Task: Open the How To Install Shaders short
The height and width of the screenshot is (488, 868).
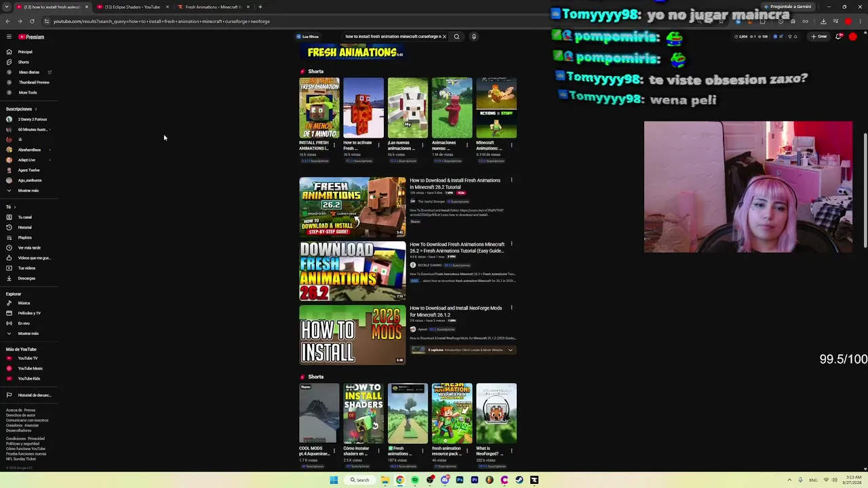Action: coord(363,413)
